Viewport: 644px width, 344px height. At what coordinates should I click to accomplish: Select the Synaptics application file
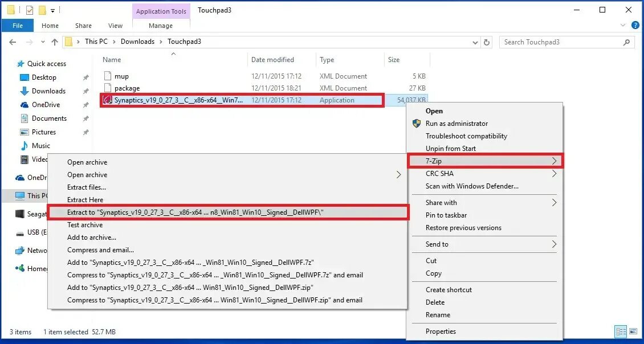click(178, 100)
